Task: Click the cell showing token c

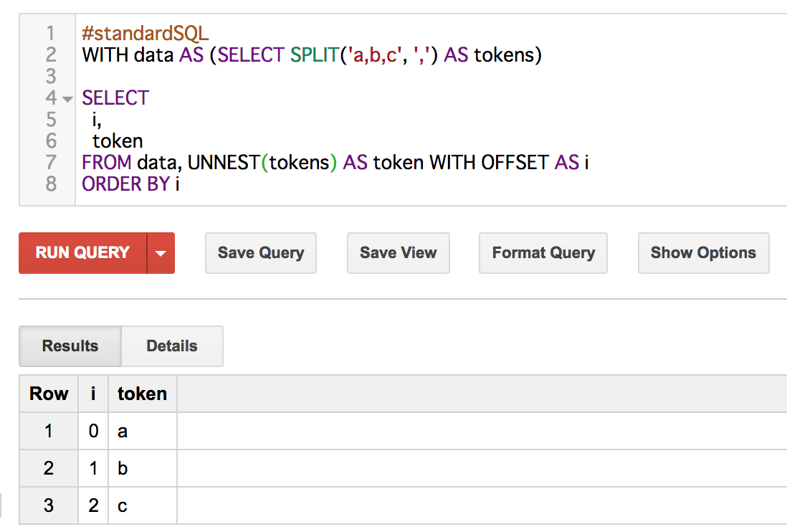Action: [x=122, y=505]
